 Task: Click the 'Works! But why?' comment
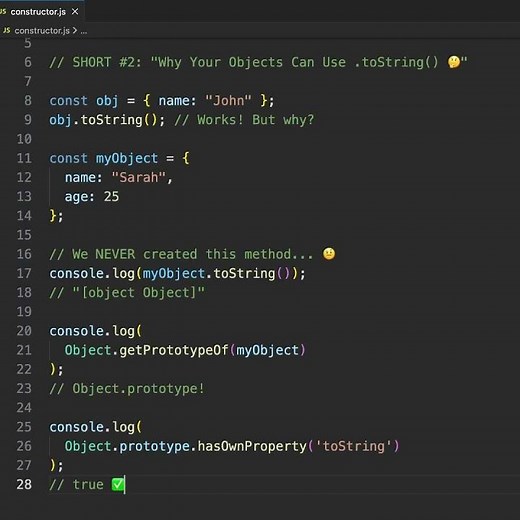(x=255, y=120)
